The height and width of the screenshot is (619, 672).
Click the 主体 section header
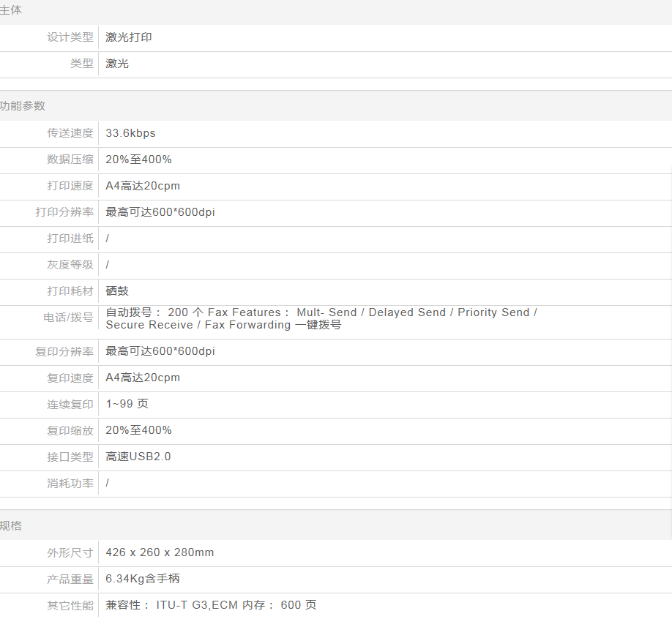[11, 10]
